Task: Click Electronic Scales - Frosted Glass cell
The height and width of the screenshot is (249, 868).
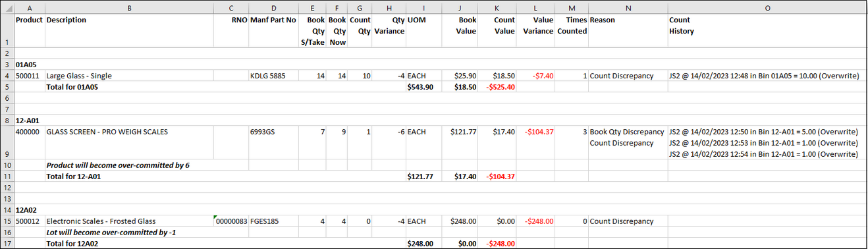Action: click(x=129, y=221)
